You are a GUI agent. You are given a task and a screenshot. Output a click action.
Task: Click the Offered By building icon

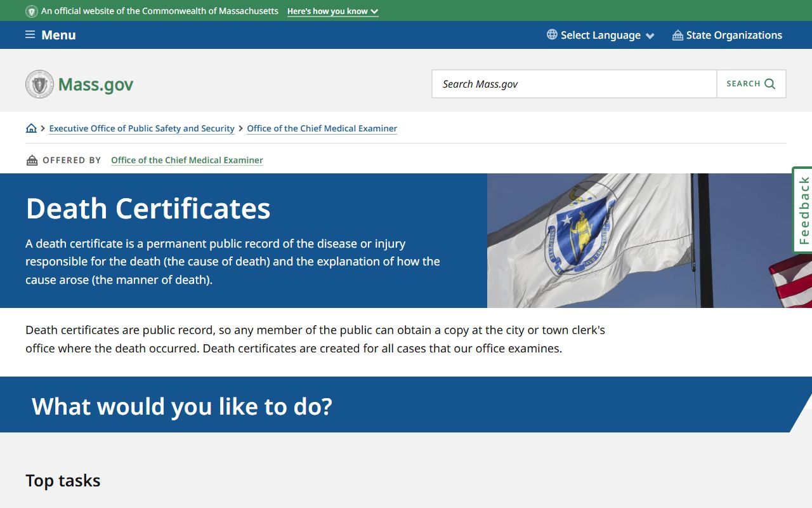point(32,160)
